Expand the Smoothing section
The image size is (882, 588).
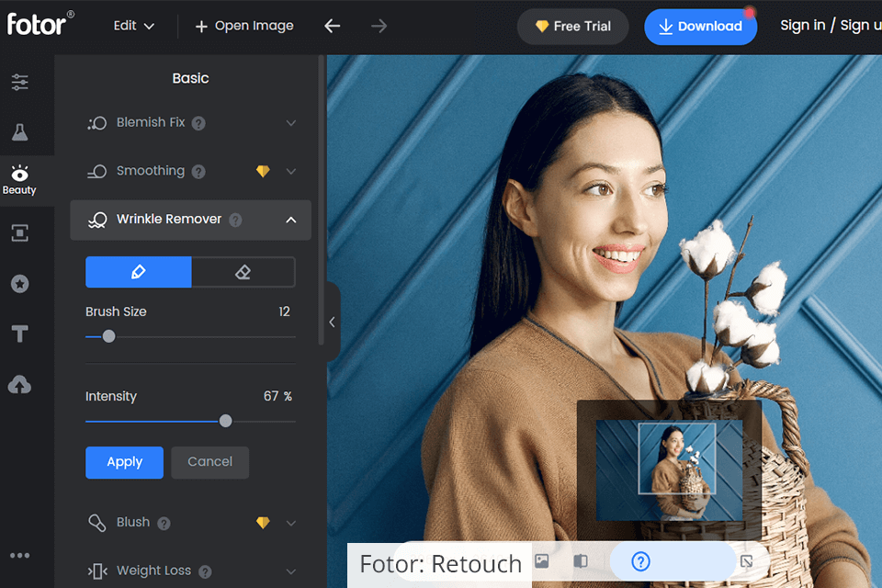[291, 171]
